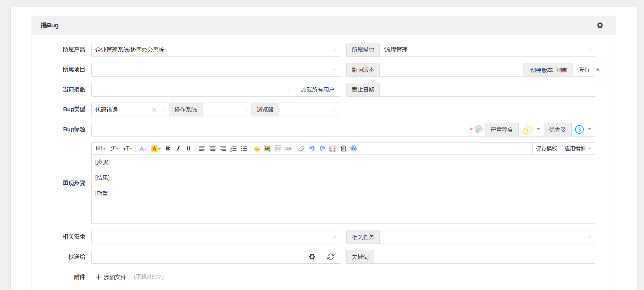Choose text color in editor toolbar
Screen dimensions: 644x290
[143, 148]
